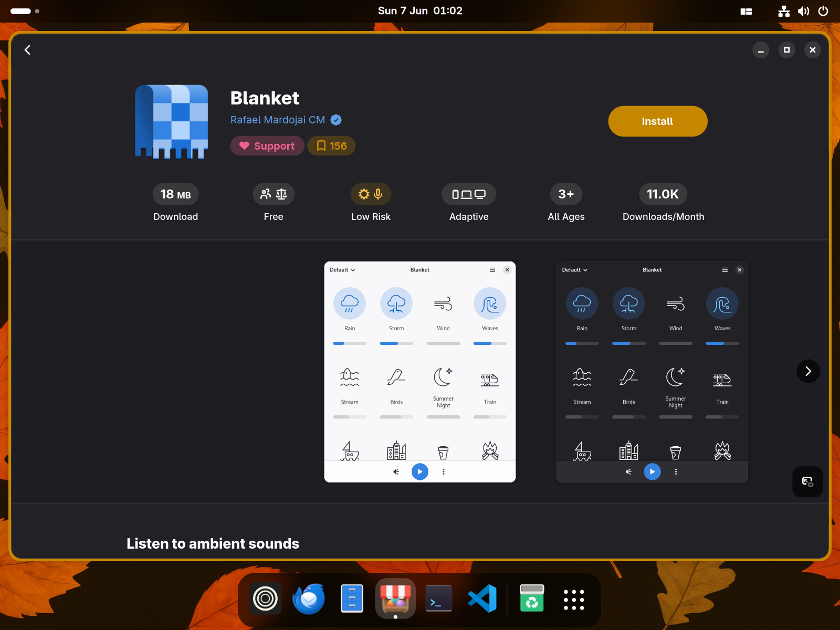This screenshot has width=840, height=630.
Task: Go back using the back arrow
Action: (28, 50)
